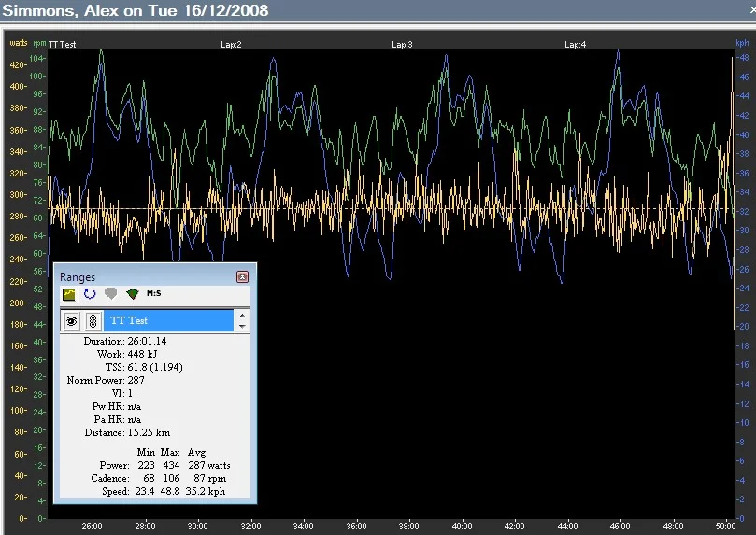Viewport: 756px width, 535px height.
Task: Close the Ranges panel
Action: point(243,276)
